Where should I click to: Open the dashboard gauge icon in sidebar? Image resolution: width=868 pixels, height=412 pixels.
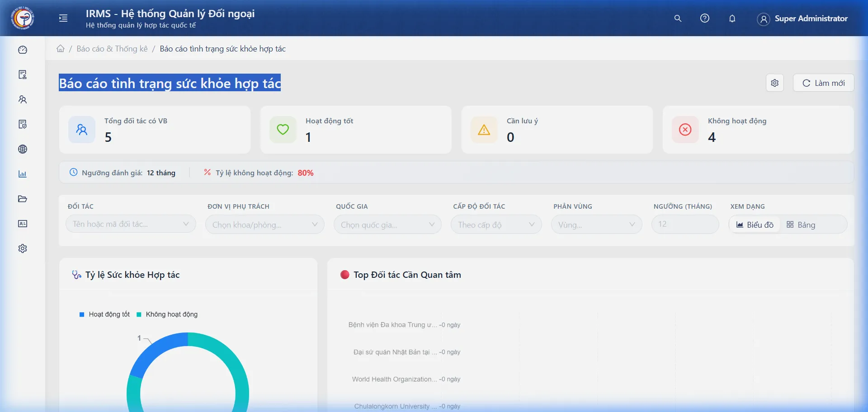pyautogui.click(x=23, y=50)
